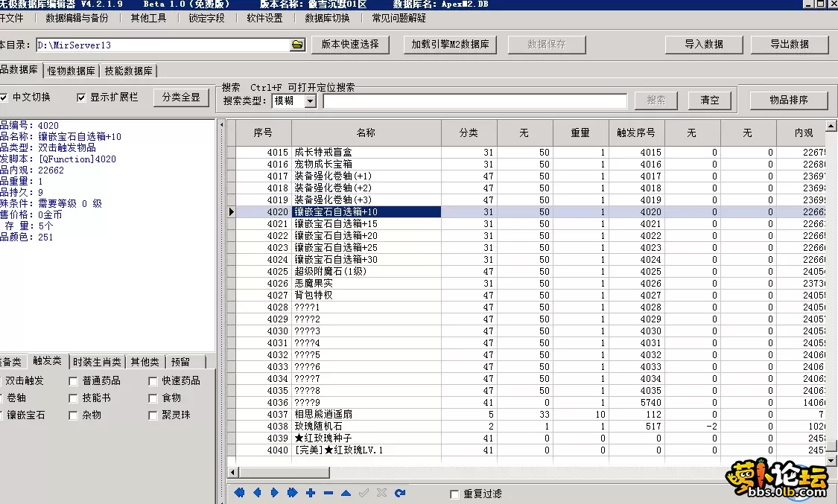
Task: Click the vertical scrollbar up arrow
Action: coord(831,126)
